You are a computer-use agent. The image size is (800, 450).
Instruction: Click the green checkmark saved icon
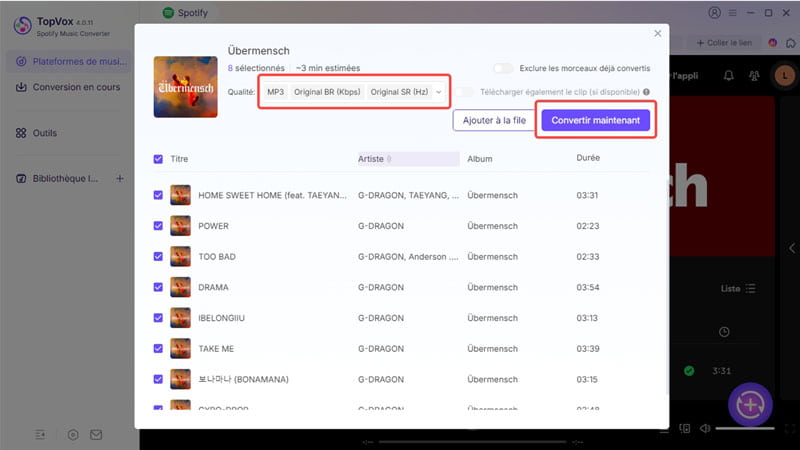[x=689, y=371]
